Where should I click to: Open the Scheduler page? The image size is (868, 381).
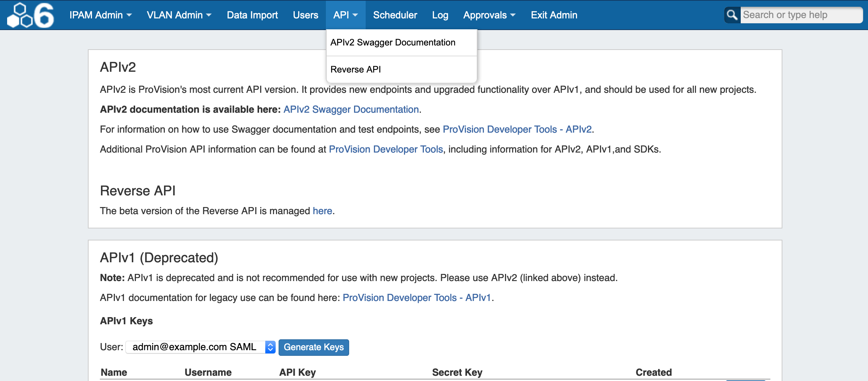(395, 15)
